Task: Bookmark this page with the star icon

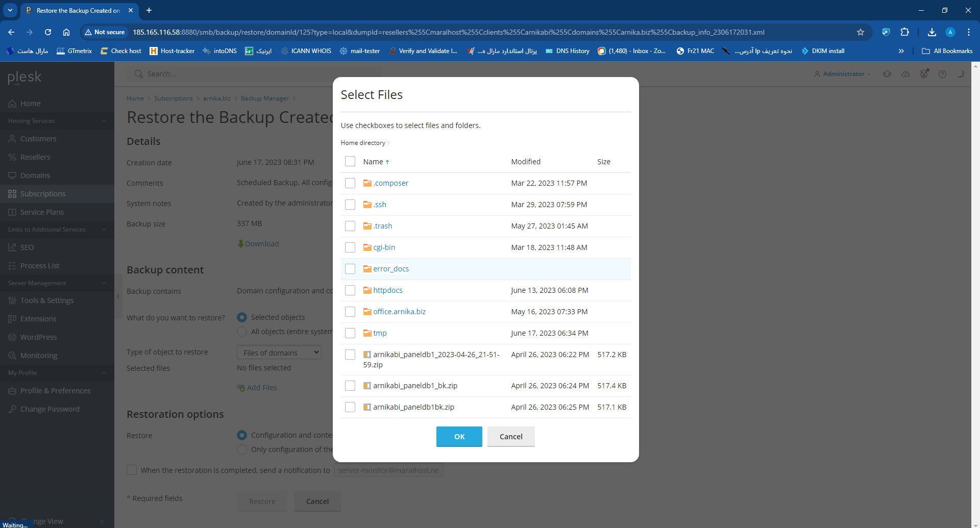Action: tap(861, 32)
